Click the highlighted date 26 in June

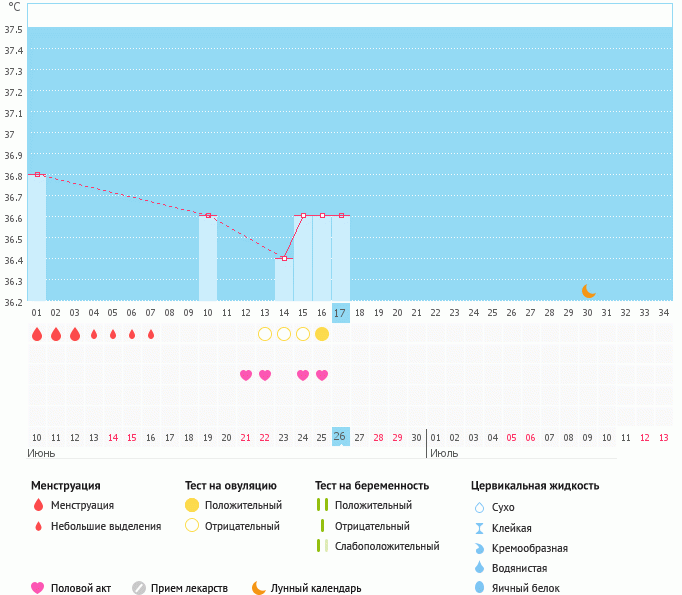340,437
